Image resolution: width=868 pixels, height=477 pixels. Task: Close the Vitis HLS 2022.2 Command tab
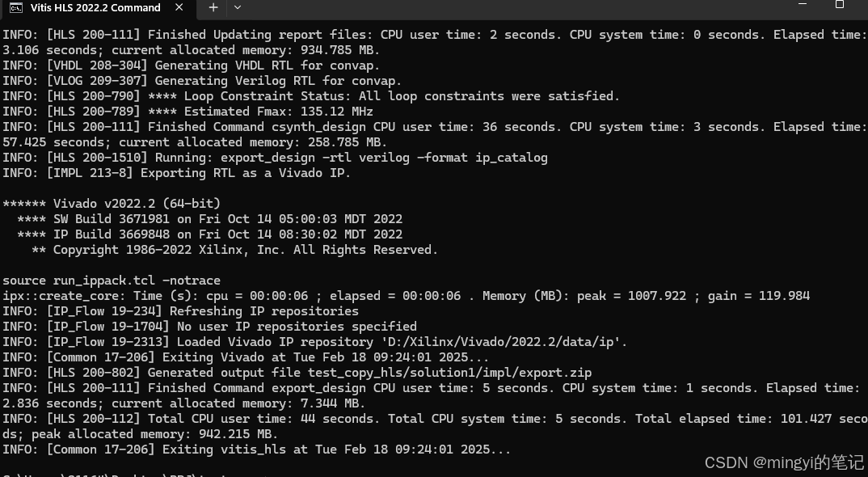click(x=179, y=8)
